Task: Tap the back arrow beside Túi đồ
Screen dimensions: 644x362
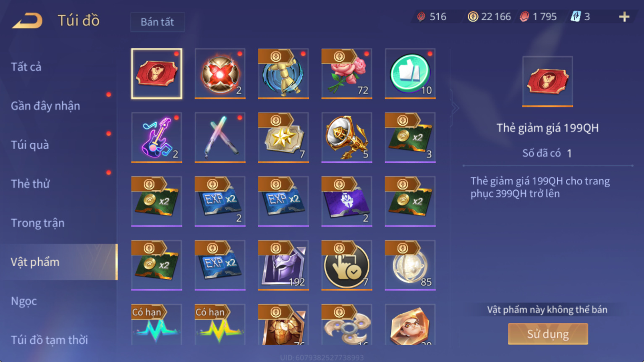Action: [28, 21]
